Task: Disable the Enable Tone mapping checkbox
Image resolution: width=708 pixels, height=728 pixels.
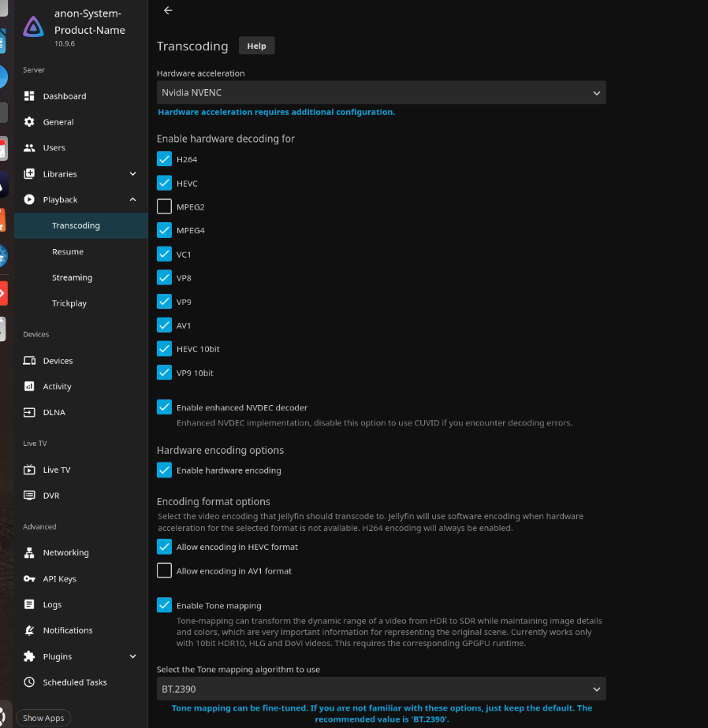Action: click(164, 606)
